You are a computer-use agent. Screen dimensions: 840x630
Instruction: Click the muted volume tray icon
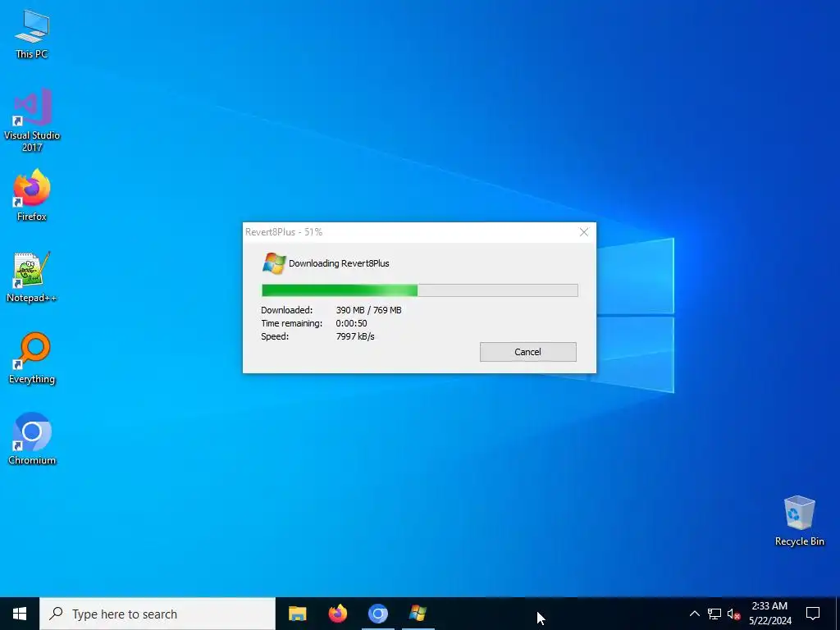[733, 614]
